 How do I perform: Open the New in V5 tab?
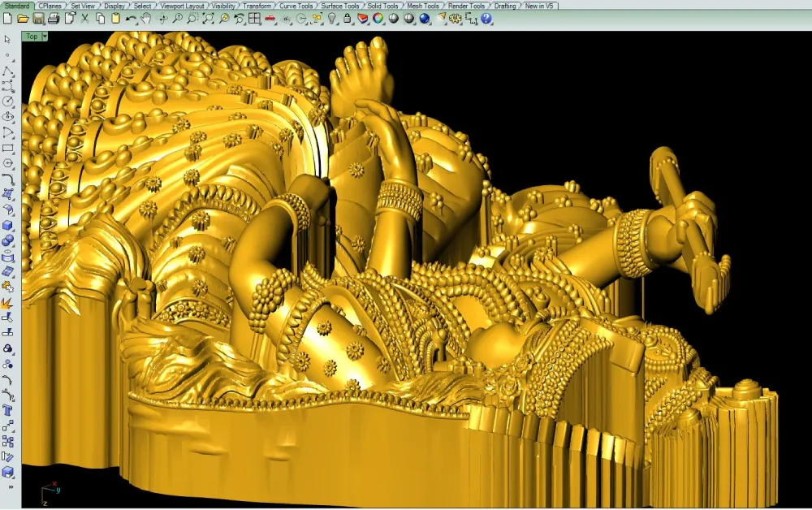(538, 6)
